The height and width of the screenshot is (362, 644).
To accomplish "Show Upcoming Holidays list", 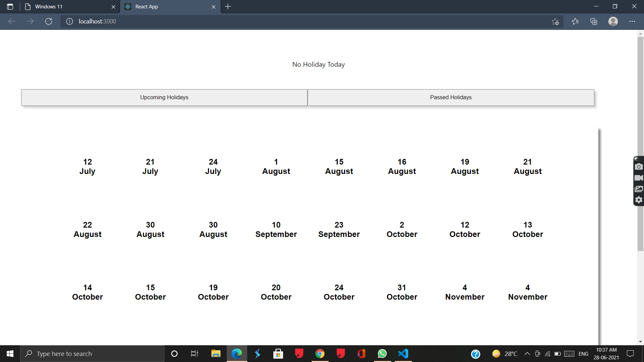I will click(x=164, y=97).
